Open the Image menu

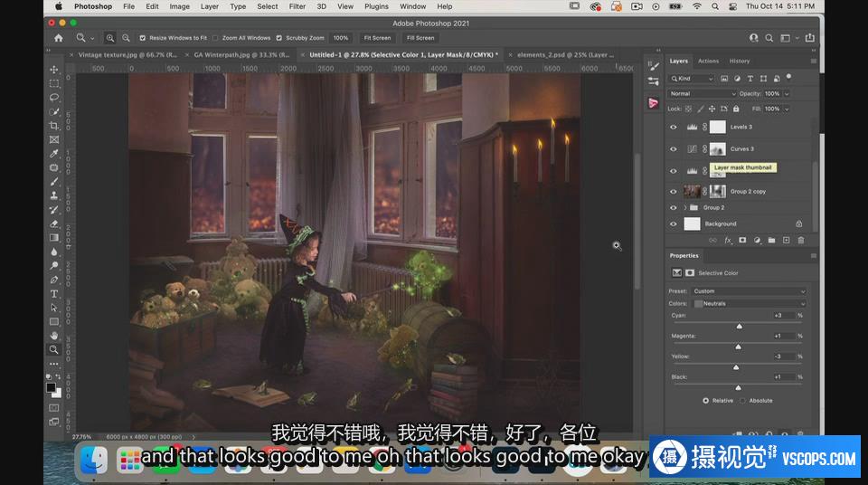pos(179,6)
